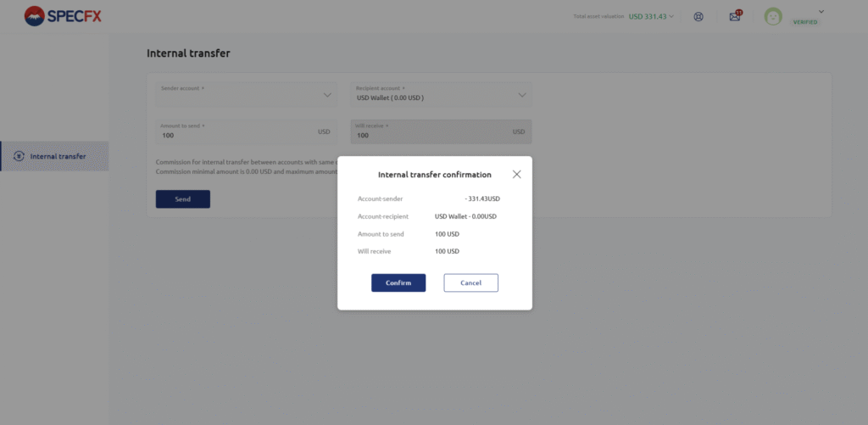
Task: Click the VERIFIED status badge
Action: [804, 22]
